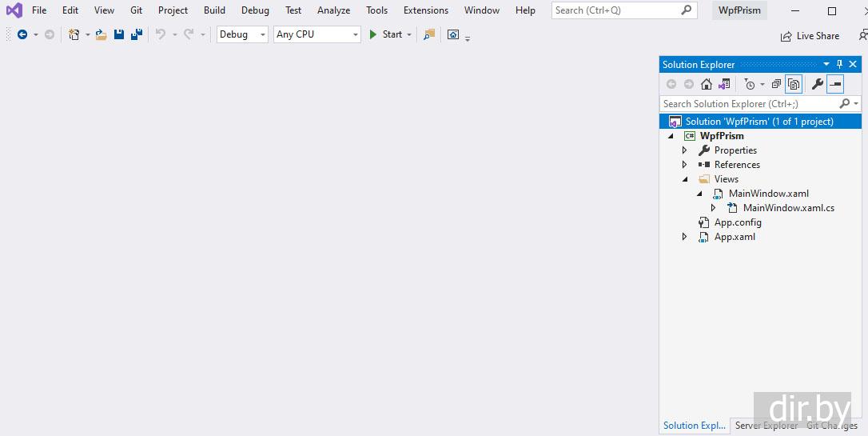Click the Find in Files icon
Viewport: 868px width, 436px height.
coord(429,34)
